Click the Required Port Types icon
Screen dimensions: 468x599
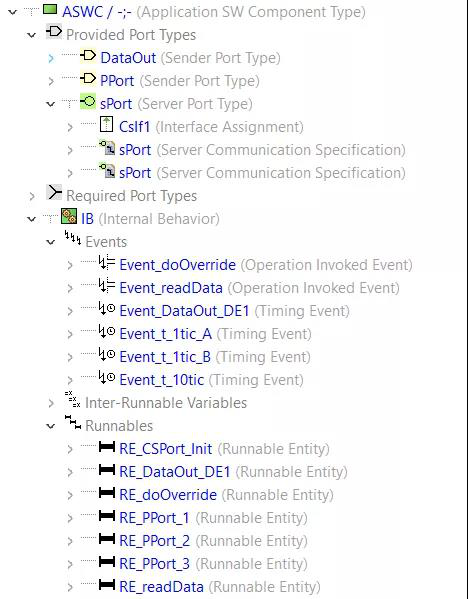pyautogui.click(x=54, y=192)
